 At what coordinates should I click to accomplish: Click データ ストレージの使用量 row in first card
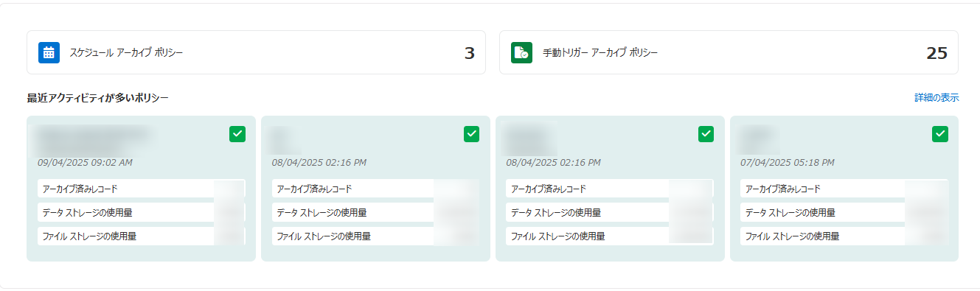(x=141, y=212)
